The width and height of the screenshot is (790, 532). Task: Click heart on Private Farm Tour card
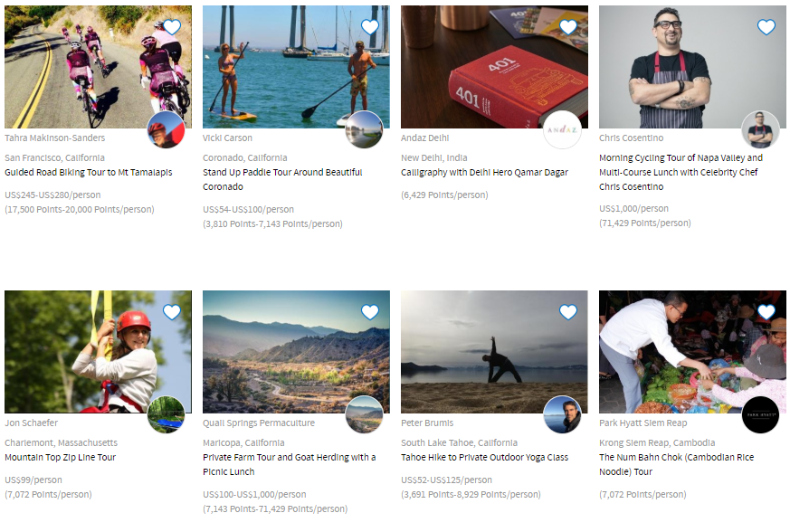tap(370, 312)
